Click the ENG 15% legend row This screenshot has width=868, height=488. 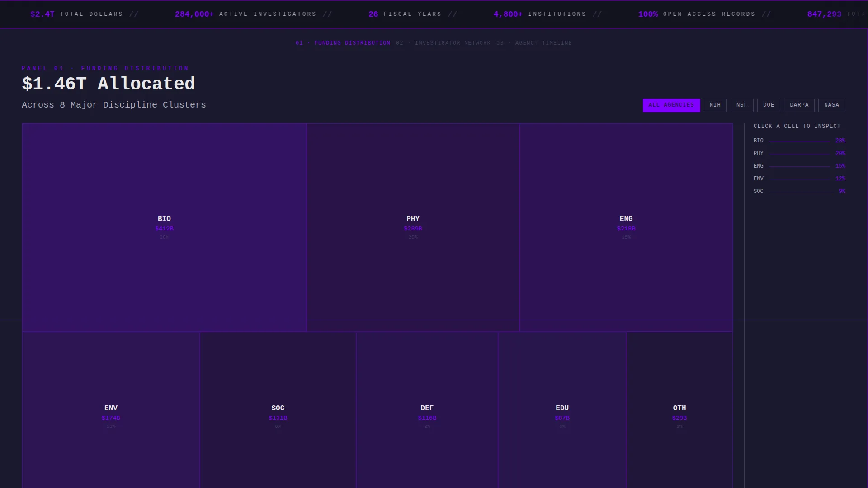coord(799,166)
